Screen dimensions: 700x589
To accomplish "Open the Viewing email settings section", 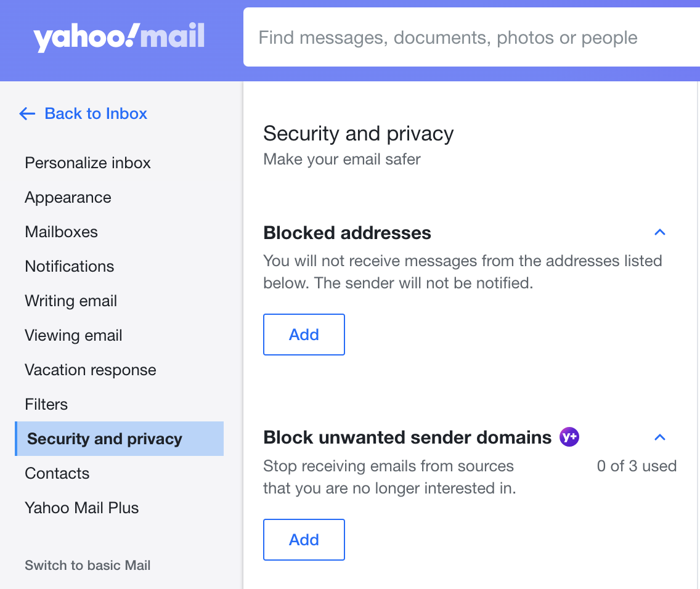I will [73, 335].
